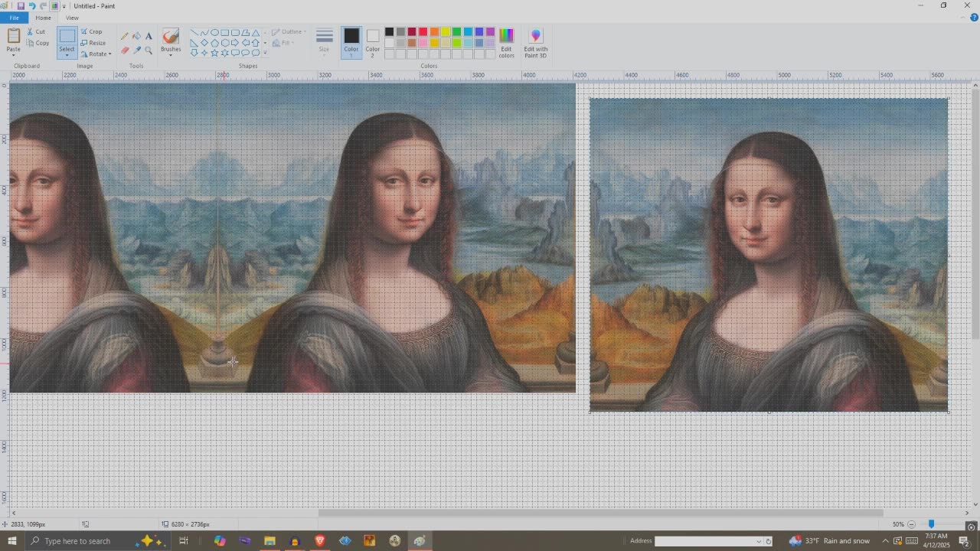Viewport: 980px width, 551px height.
Task: Click the Copy button
Action: tap(38, 43)
